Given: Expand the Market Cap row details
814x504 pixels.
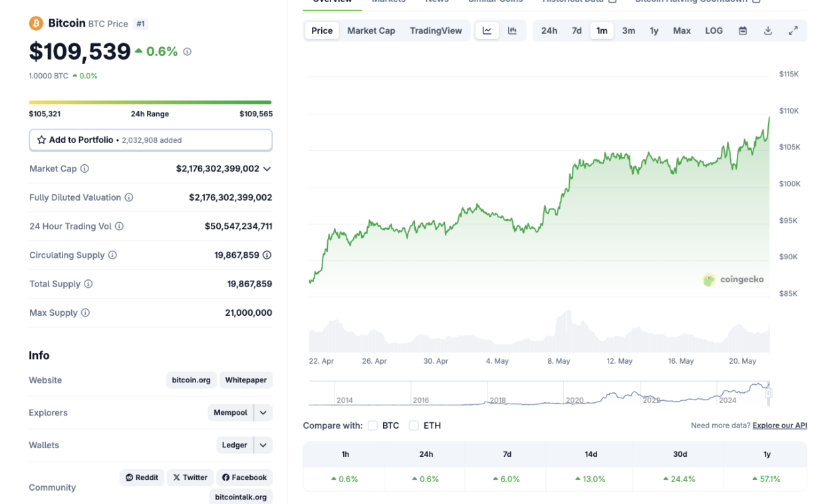Looking at the screenshot, I should (x=267, y=168).
